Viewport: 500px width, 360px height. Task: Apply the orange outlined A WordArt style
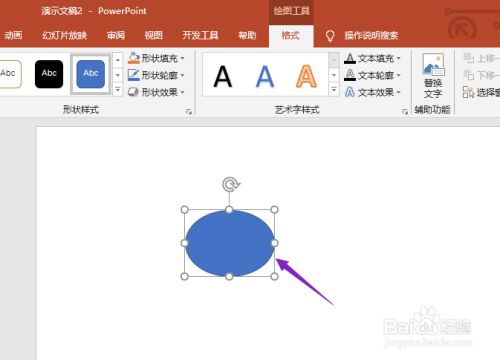(306, 76)
